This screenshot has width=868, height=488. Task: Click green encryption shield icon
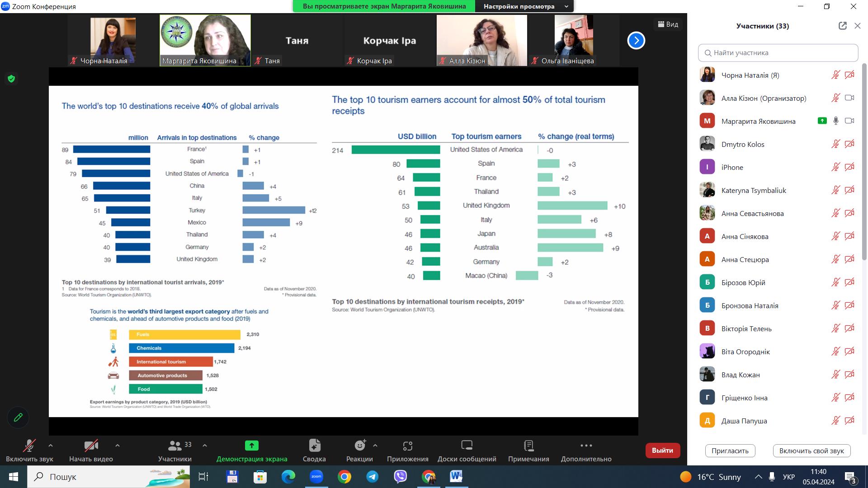(11, 79)
